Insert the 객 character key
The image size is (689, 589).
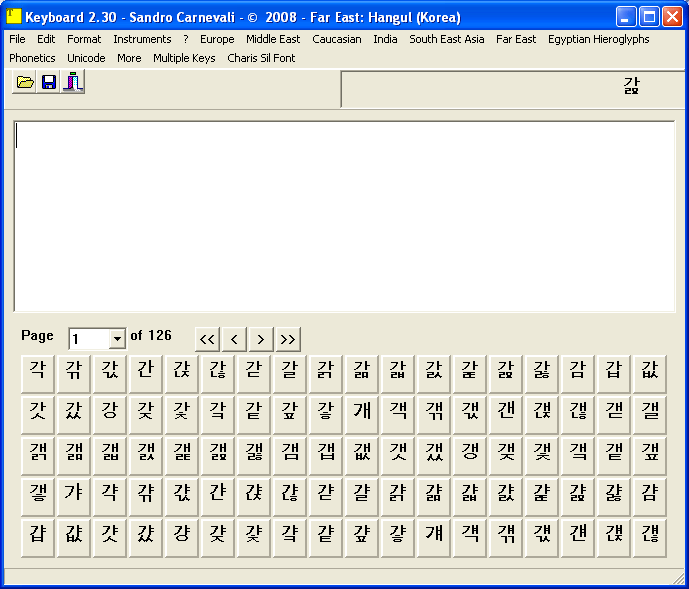coord(398,414)
